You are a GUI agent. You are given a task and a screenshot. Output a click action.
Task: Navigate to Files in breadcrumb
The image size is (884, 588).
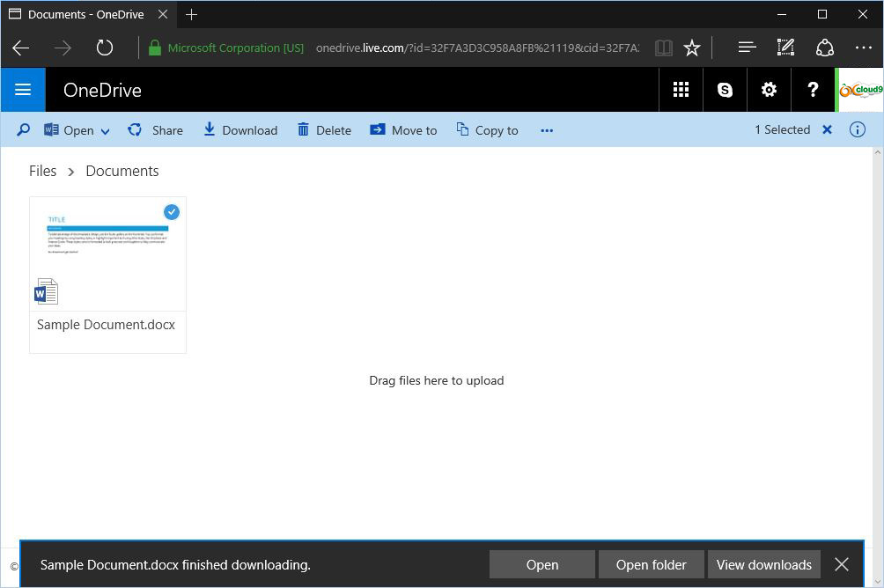[x=43, y=171]
